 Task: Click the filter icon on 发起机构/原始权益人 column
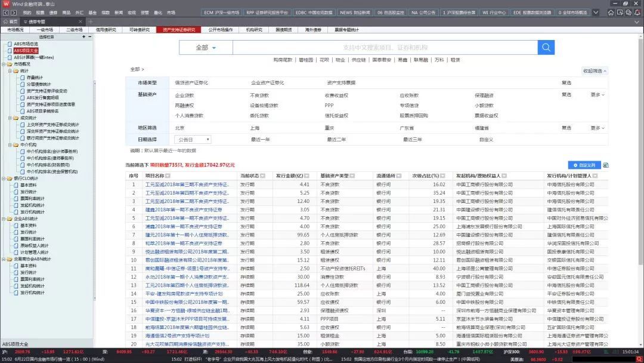pyautogui.click(x=504, y=176)
